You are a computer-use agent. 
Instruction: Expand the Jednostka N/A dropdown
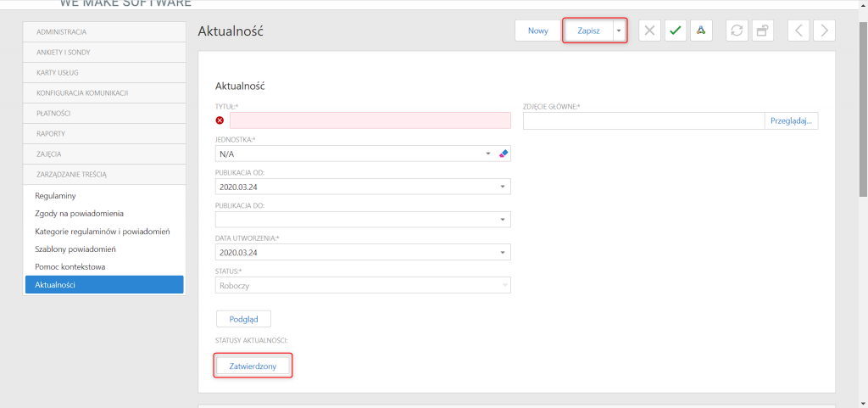coord(488,154)
